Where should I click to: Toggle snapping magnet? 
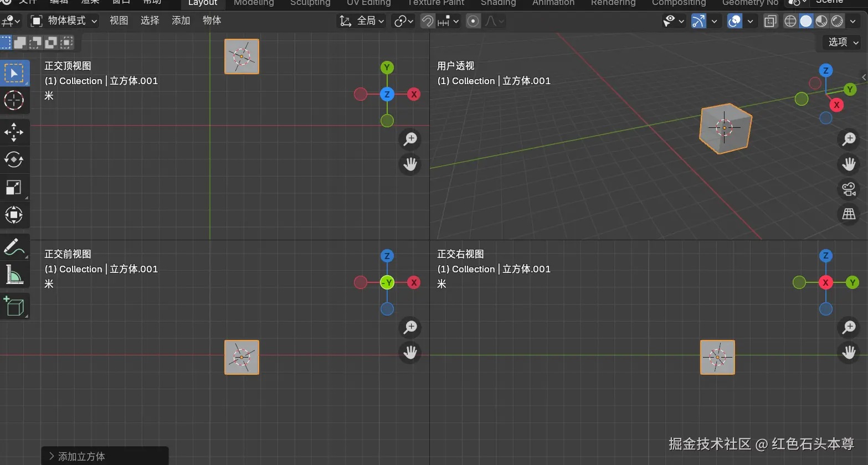tap(428, 21)
